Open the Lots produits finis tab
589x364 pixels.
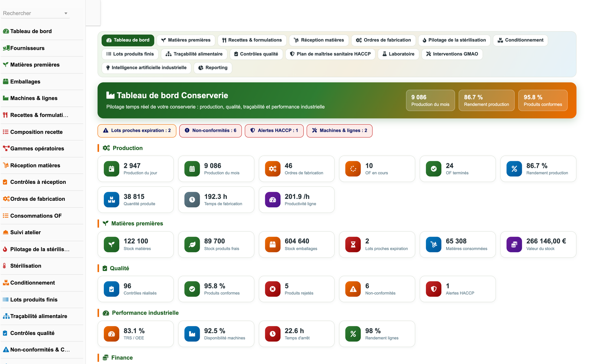click(x=130, y=54)
